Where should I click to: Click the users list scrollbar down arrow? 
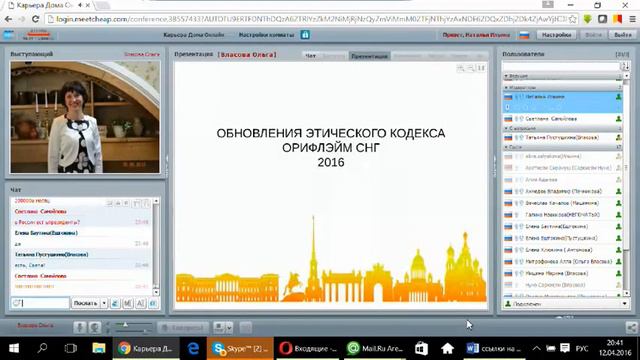click(x=627, y=293)
